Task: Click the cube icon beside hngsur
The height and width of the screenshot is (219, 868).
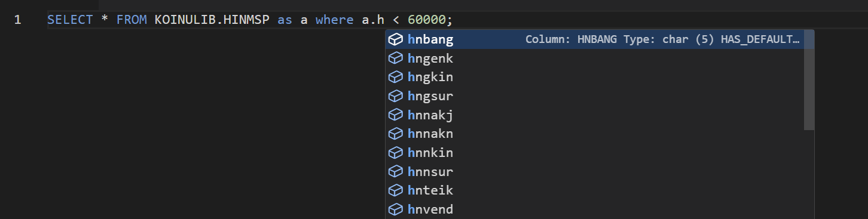Action: click(x=395, y=96)
